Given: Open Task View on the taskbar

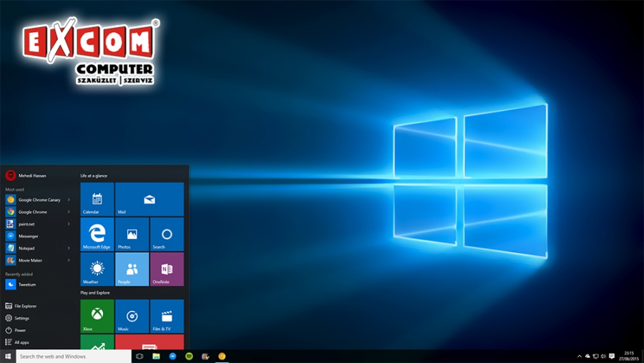Looking at the screenshot, I should pos(140,357).
